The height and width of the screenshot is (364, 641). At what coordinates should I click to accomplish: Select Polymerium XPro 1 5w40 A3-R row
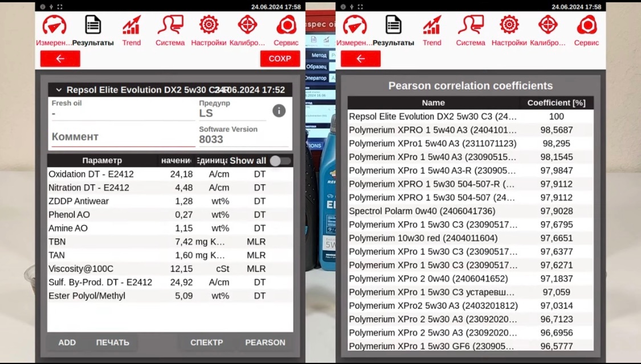(471, 170)
